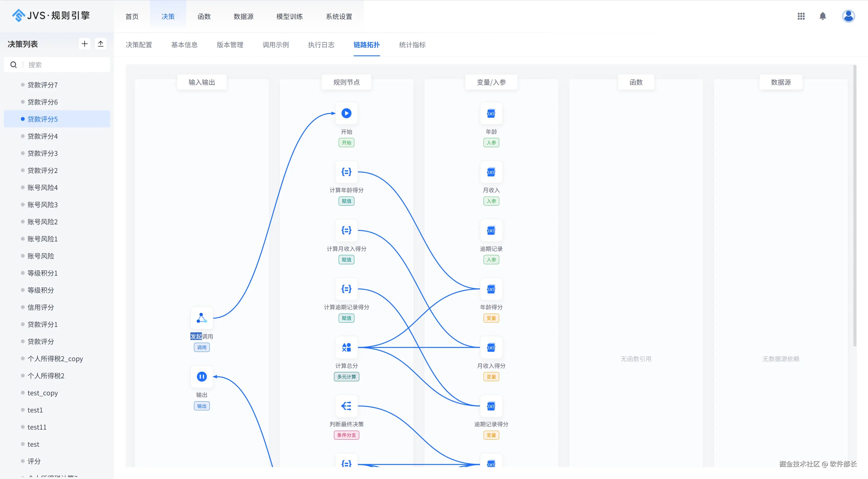Select 账号风险1 in decision list
Screen dimensions: 868x479
pyautogui.click(x=57, y=239)
